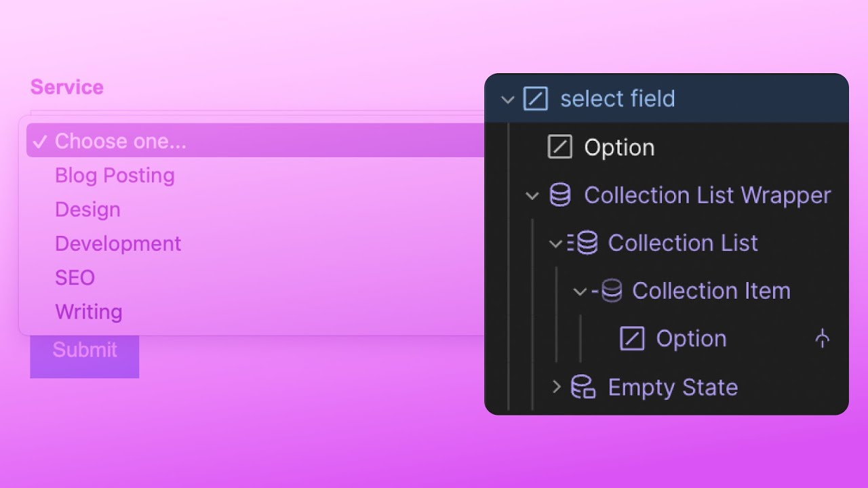
Task: Expand the Empty State node
Action: [556, 387]
